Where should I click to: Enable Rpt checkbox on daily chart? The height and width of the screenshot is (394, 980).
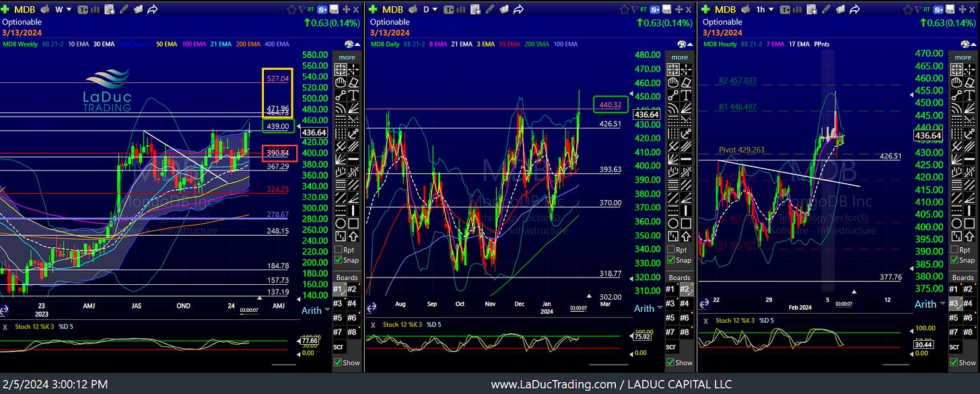click(x=671, y=250)
